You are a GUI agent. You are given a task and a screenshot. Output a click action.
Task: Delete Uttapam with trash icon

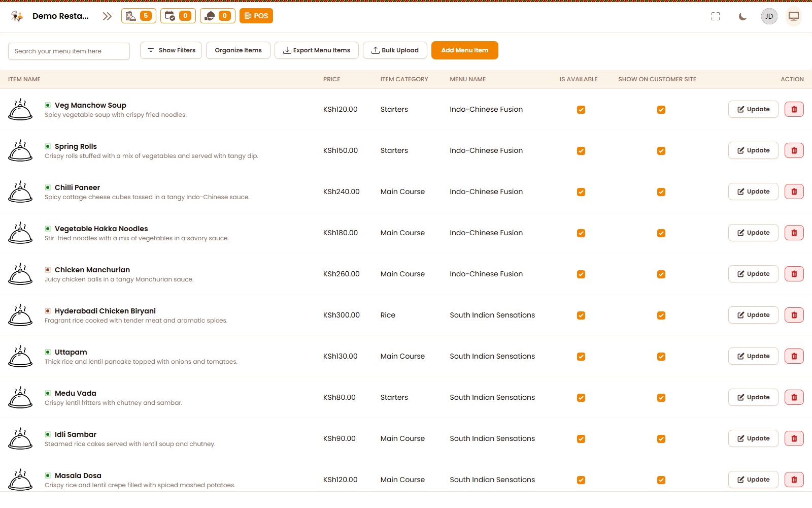794,356
